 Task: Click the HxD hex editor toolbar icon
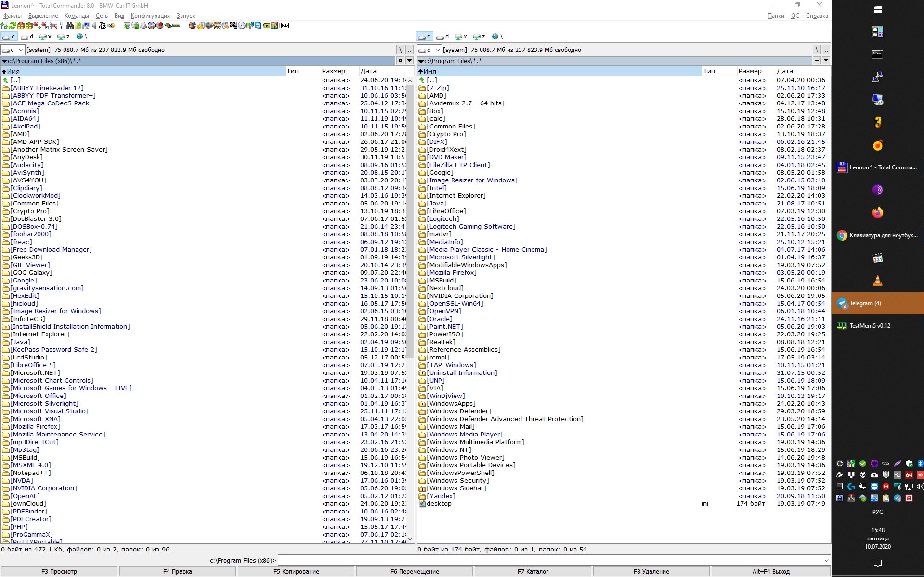pyautogui.click(x=111, y=26)
